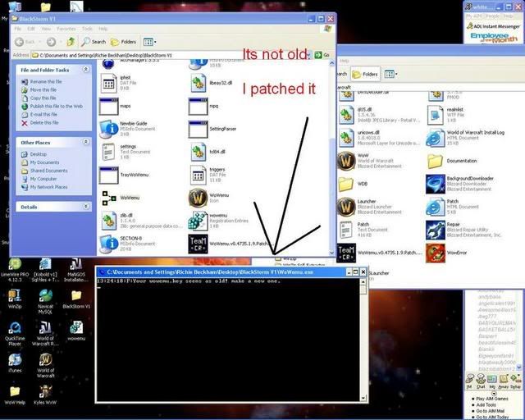
Task: Open the Newbie Guide MSInfo document
Action: 108,127
